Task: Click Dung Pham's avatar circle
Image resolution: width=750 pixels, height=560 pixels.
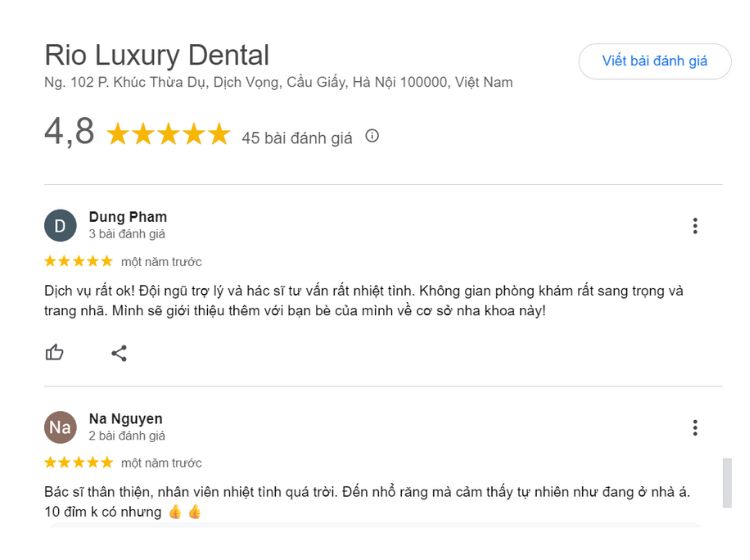Action: click(x=60, y=226)
